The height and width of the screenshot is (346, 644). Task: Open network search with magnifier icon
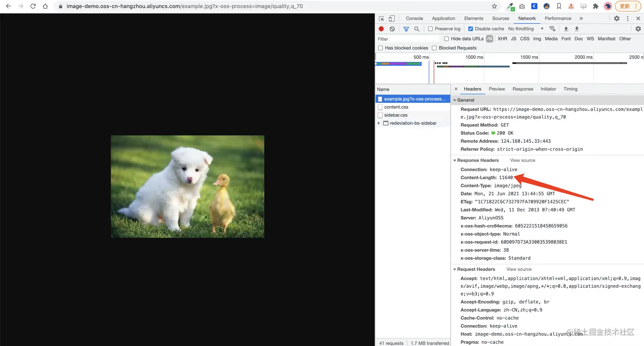pos(417,29)
